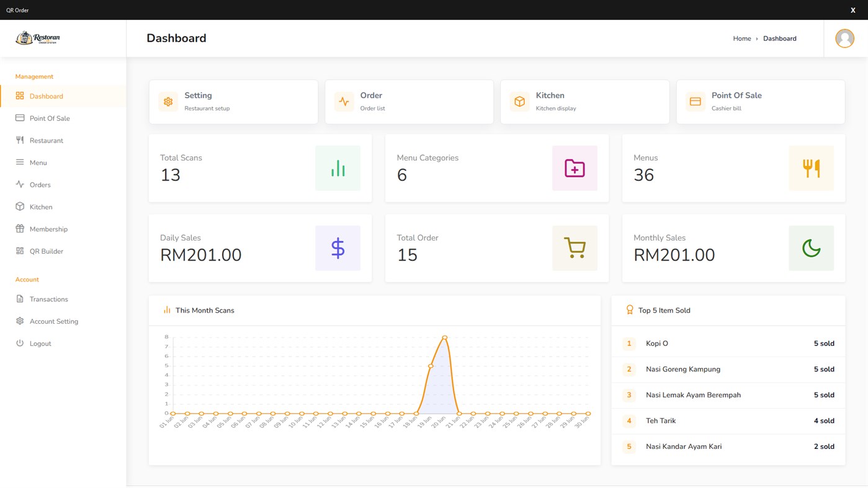Click the Menu hamburger icon in sidebar

(20, 162)
